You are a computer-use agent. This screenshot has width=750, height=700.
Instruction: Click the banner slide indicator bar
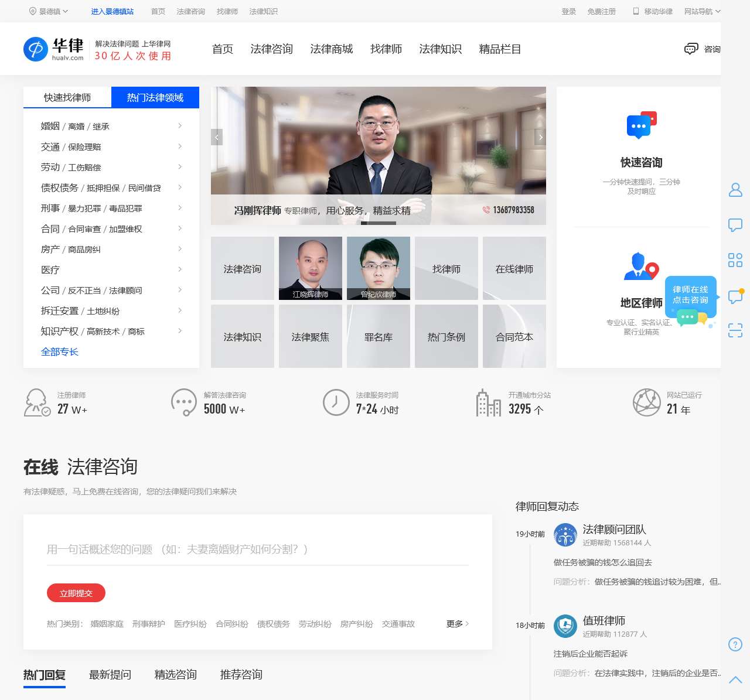coord(379,223)
